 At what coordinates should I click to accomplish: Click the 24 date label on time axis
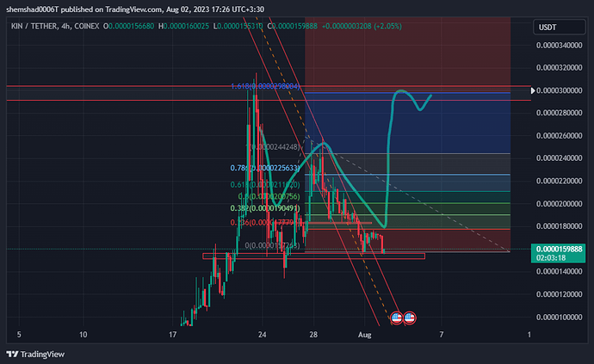[263, 333]
